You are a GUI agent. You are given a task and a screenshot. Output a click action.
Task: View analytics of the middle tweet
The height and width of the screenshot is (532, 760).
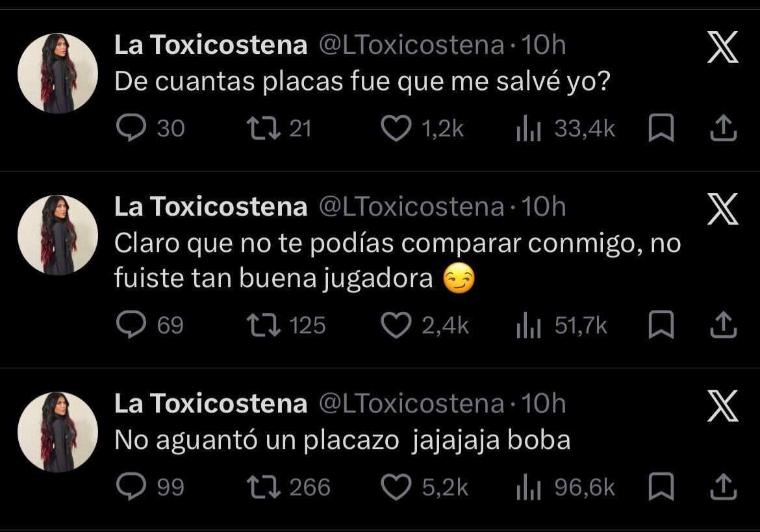point(529,325)
